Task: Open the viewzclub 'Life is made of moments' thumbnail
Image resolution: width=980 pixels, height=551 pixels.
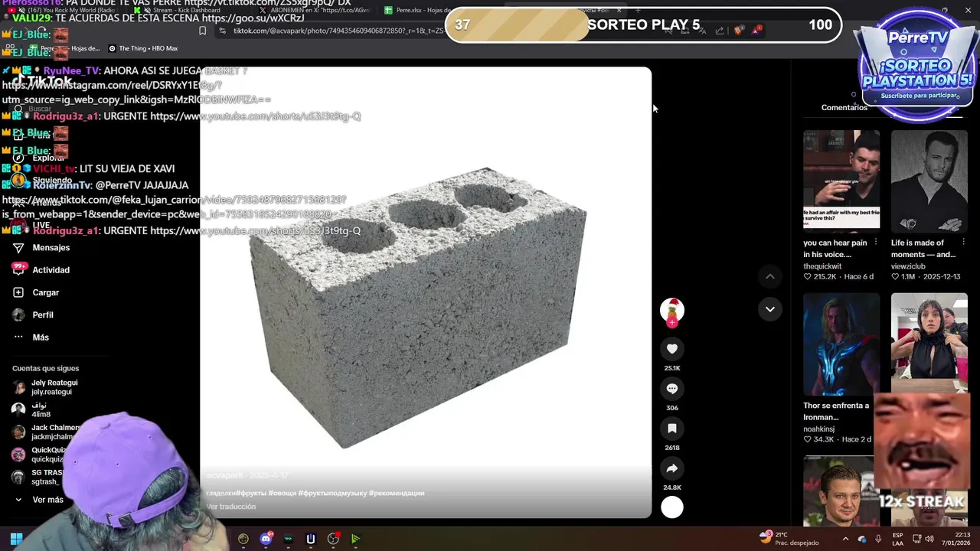Action: pyautogui.click(x=929, y=181)
